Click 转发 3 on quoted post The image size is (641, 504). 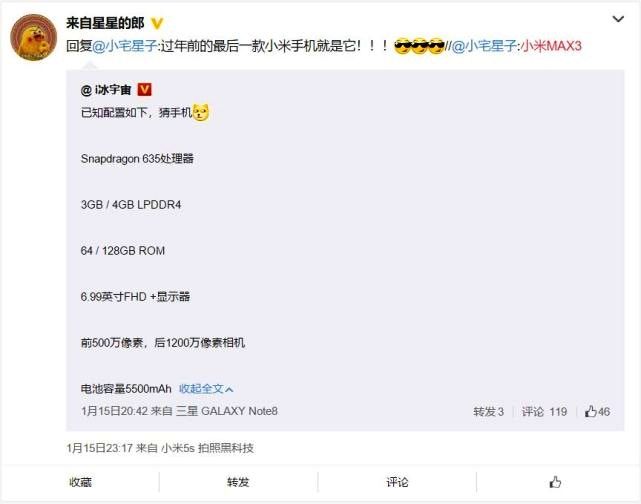click(488, 411)
